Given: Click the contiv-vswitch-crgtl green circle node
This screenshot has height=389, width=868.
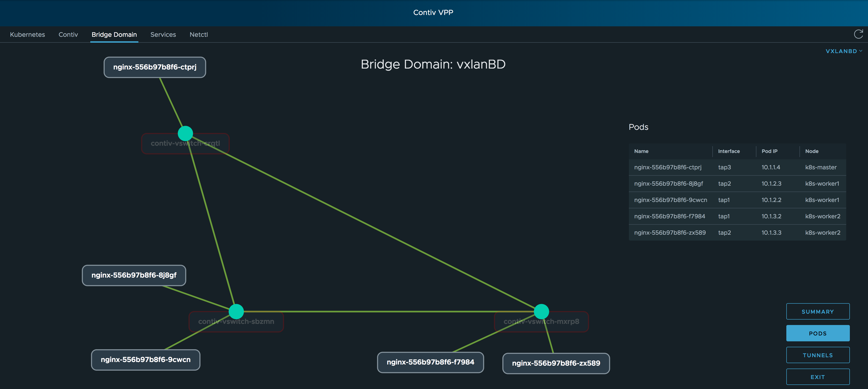Looking at the screenshot, I should 185,133.
